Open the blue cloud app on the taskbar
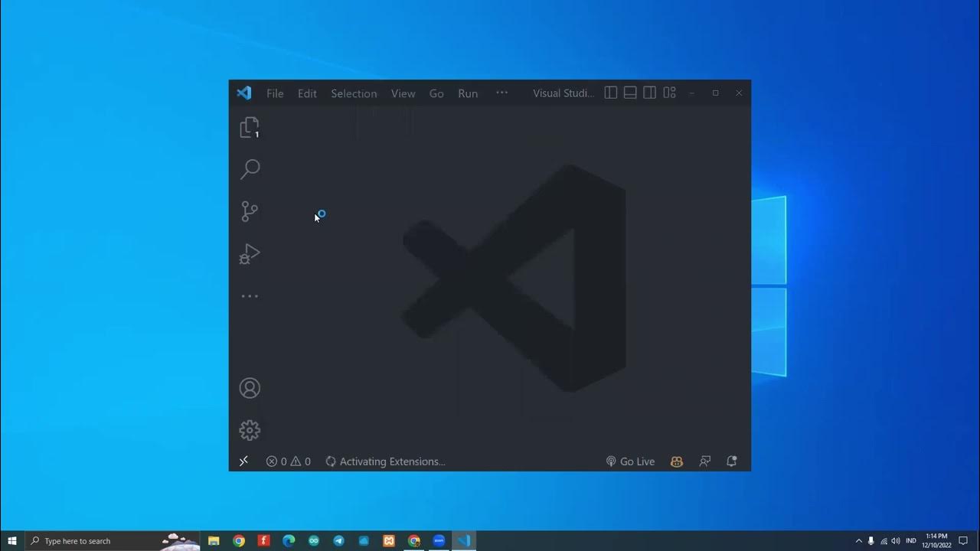The height and width of the screenshot is (551, 980). coord(364,541)
